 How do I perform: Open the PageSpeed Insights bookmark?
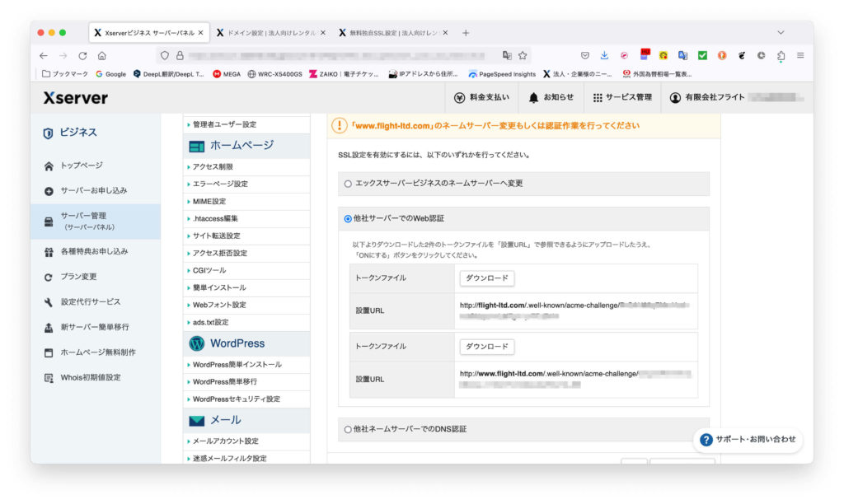tap(502, 74)
